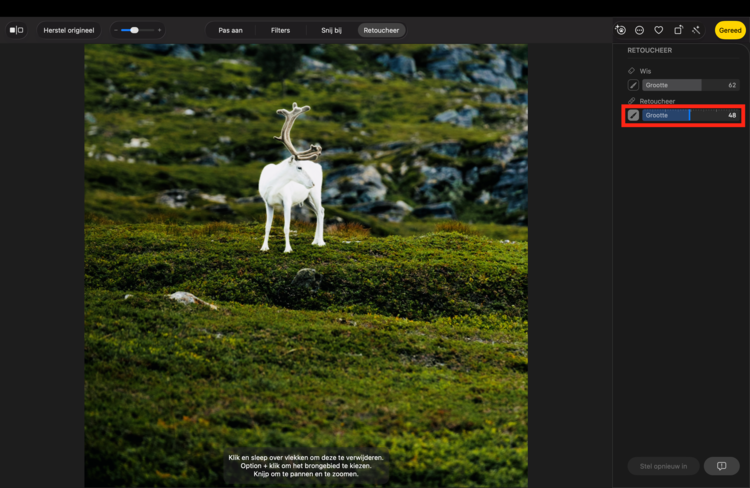This screenshot has height=488, width=750.
Task: Click the rotate image icon
Action: point(678,30)
